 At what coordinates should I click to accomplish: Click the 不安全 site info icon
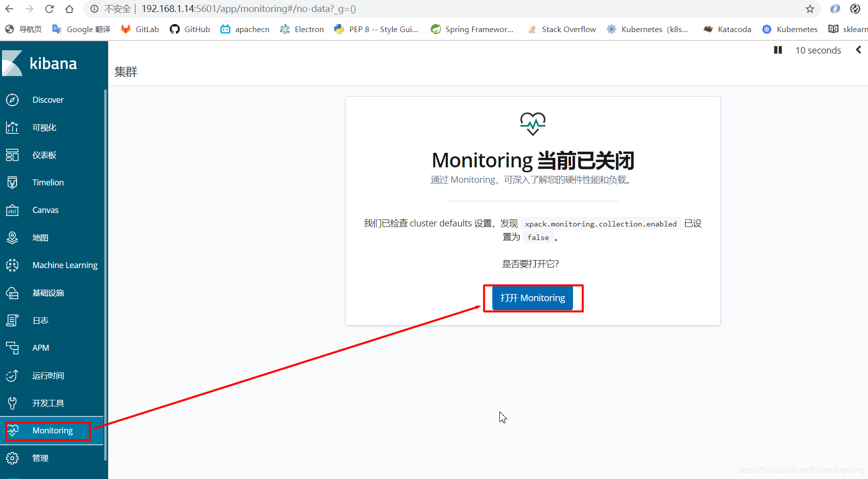point(94,9)
